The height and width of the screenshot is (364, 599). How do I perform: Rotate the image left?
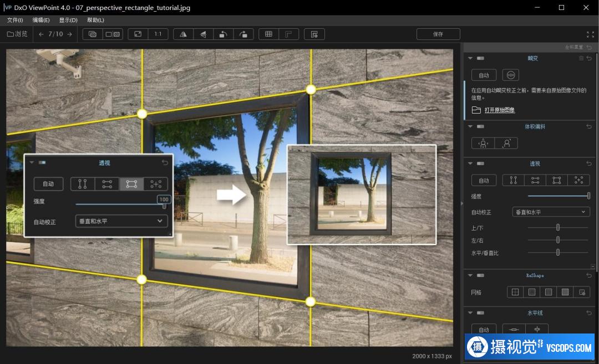coord(223,34)
